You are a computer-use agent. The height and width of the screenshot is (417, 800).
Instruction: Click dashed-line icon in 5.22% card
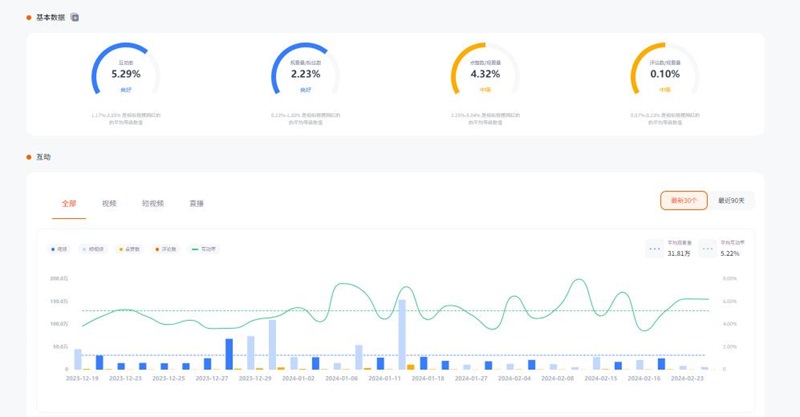709,248
